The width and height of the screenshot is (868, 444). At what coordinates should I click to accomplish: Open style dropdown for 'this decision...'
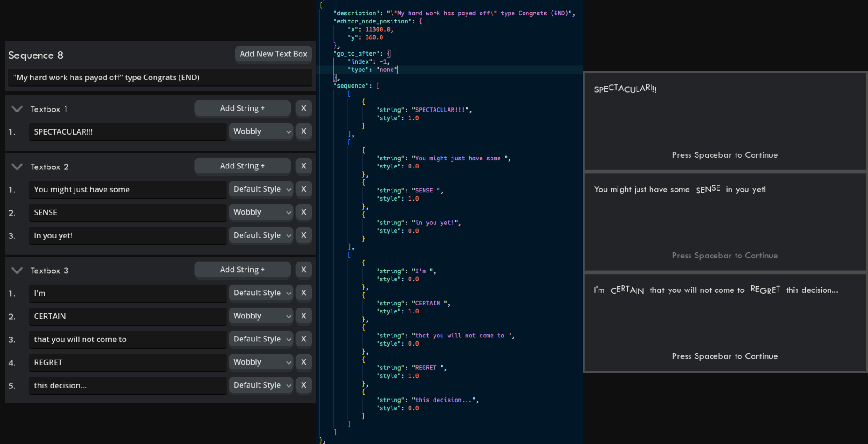click(x=261, y=385)
